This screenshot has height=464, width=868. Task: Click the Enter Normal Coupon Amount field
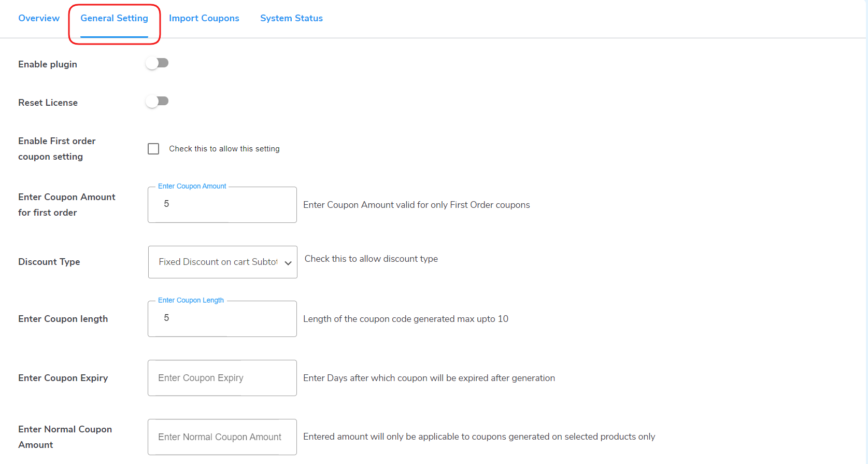[222, 437]
